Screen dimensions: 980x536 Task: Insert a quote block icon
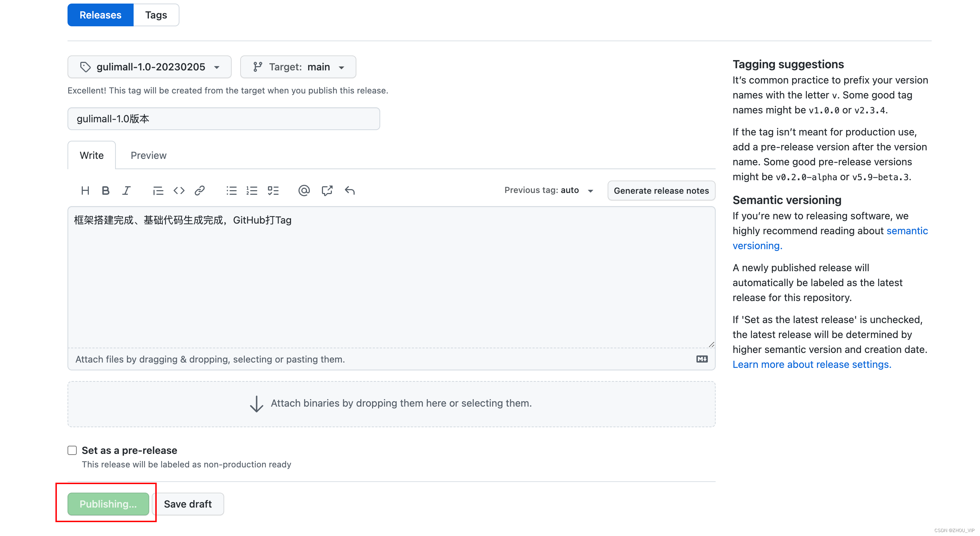[x=158, y=191]
